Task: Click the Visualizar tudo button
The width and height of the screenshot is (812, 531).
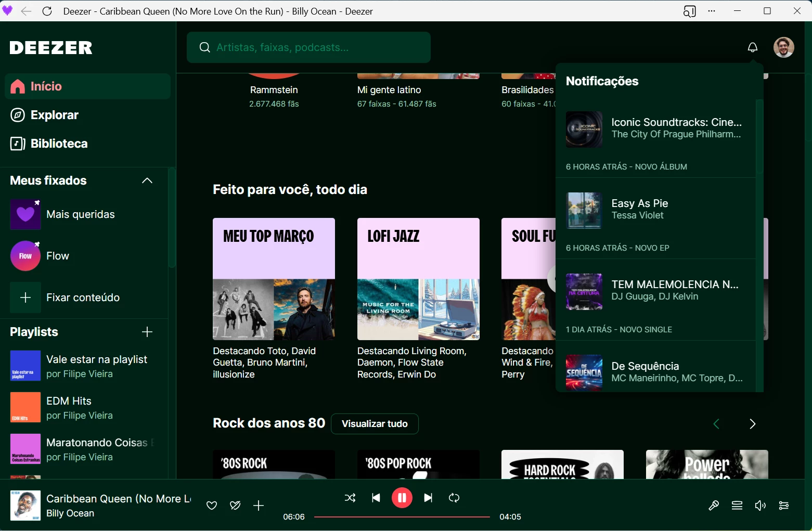Action: pos(375,423)
